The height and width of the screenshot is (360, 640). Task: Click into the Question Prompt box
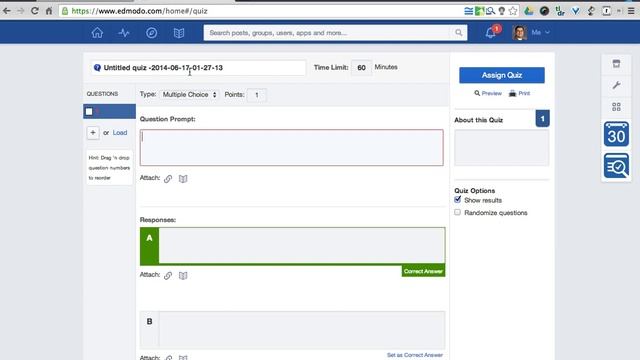[x=291, y=148]
